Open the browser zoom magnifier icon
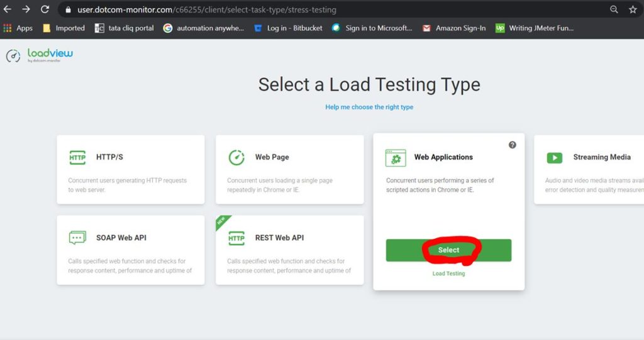 [614, 9]
